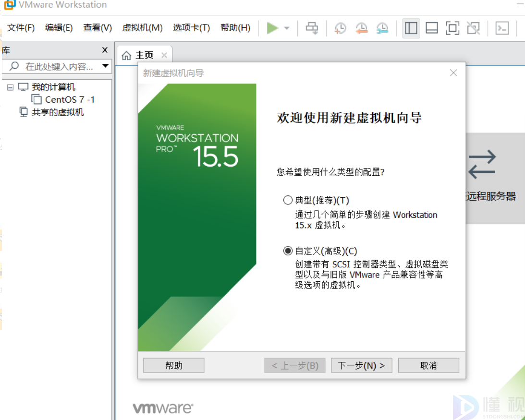This screenshot has height=420, width=525.
Task: Open the snapshot manager wrench icon
Action: 382,28
